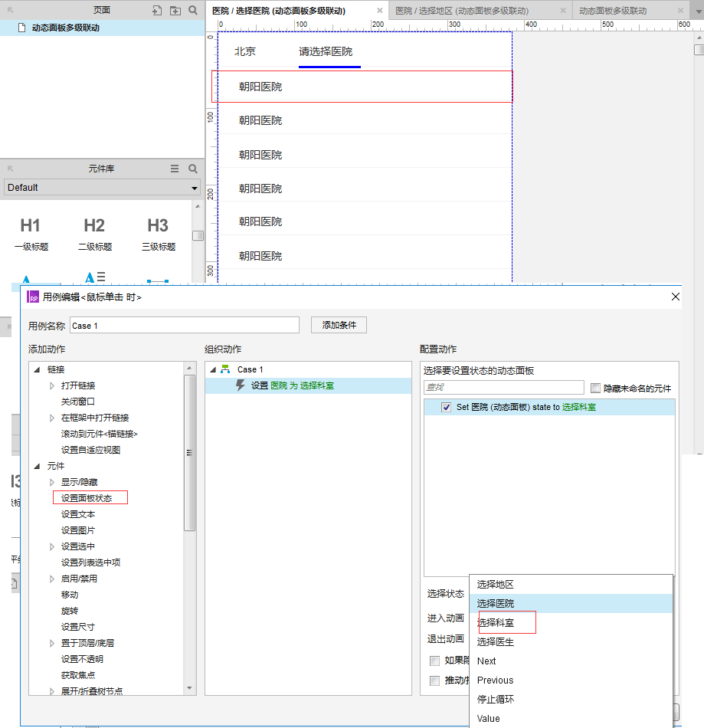Expand the 显示/隐藏 action group
Image resolution: width=704 pixels, height=728 pixels.
(x=51, y=482)
